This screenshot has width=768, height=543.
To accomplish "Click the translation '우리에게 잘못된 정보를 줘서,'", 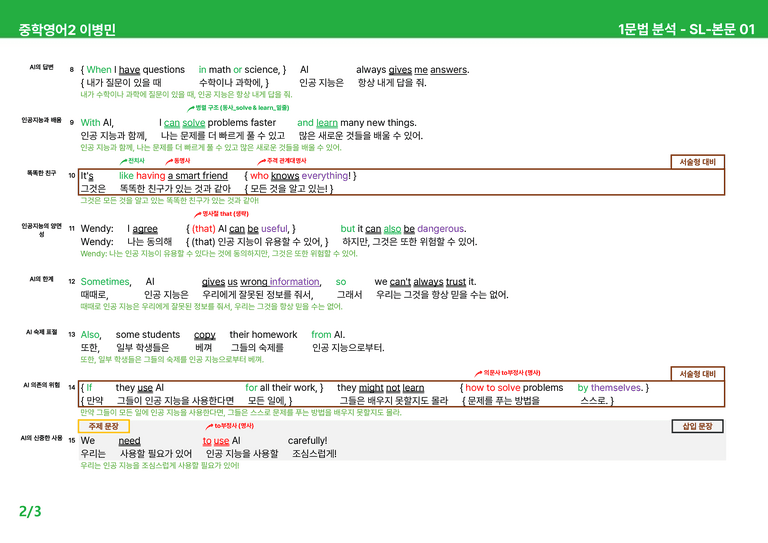I will coord(258,295).
